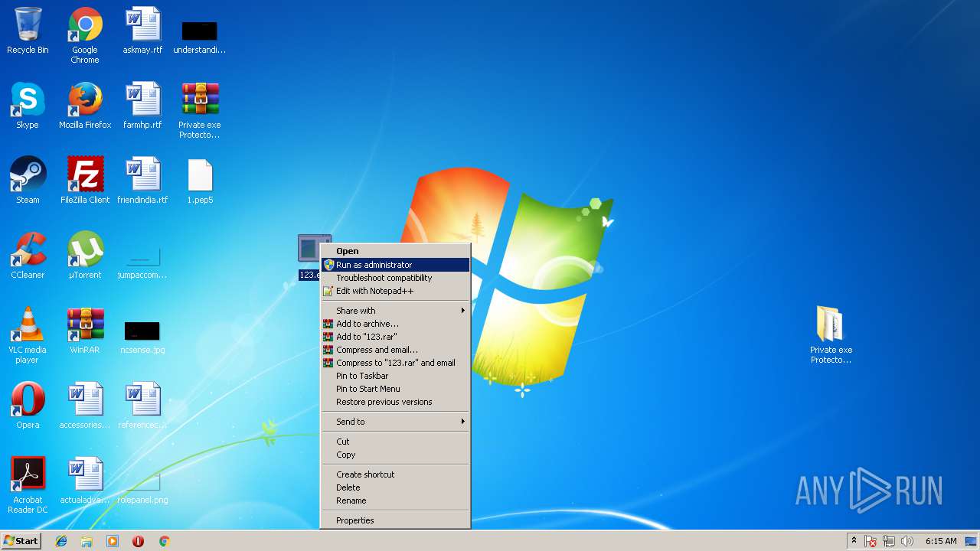
Task: Select the µTorrent desktop shortcut
Action: click(85, 256)
